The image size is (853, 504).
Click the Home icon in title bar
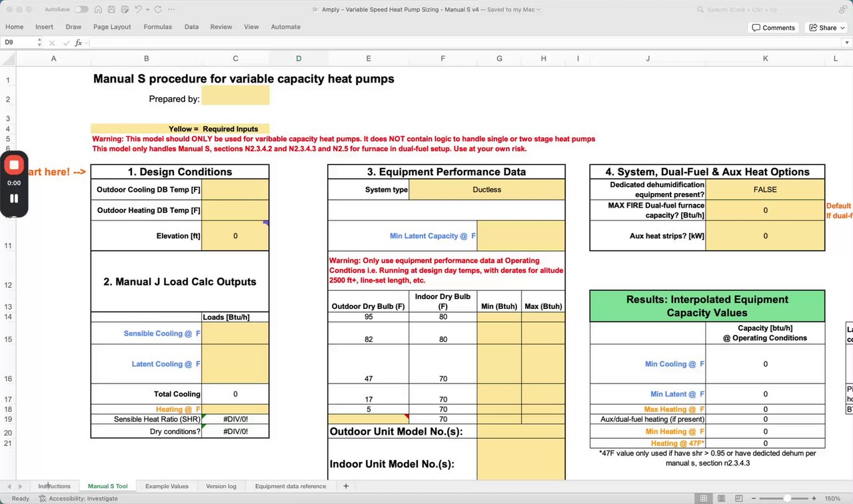(x=98, y=9)
